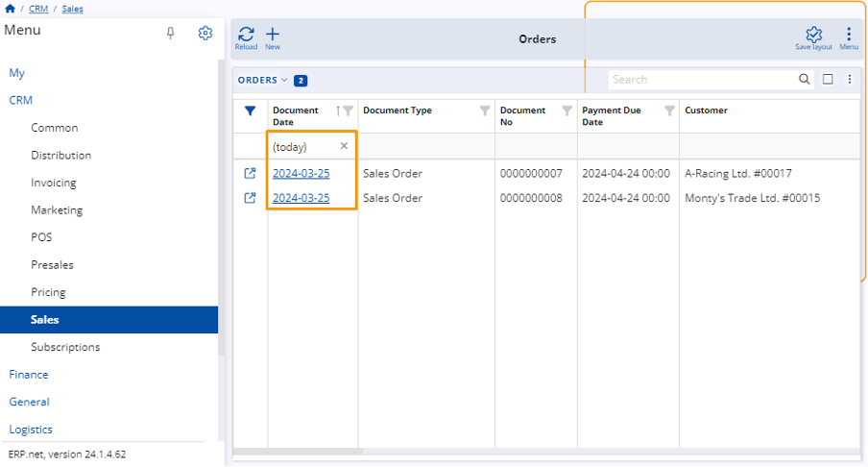Open Presales under CRM
The image size is (868, 467).
pyautogui.click(x=52, y=265)
